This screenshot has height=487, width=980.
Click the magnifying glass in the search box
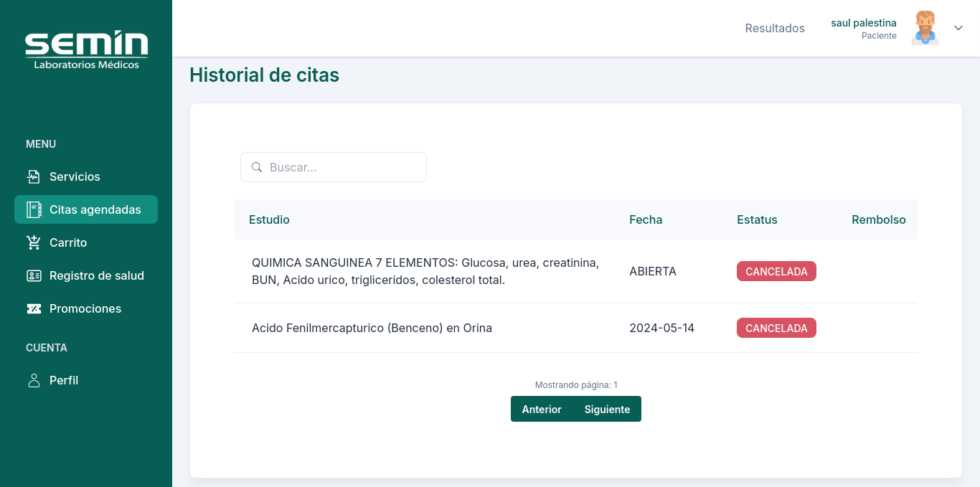(x=257, y=166)
